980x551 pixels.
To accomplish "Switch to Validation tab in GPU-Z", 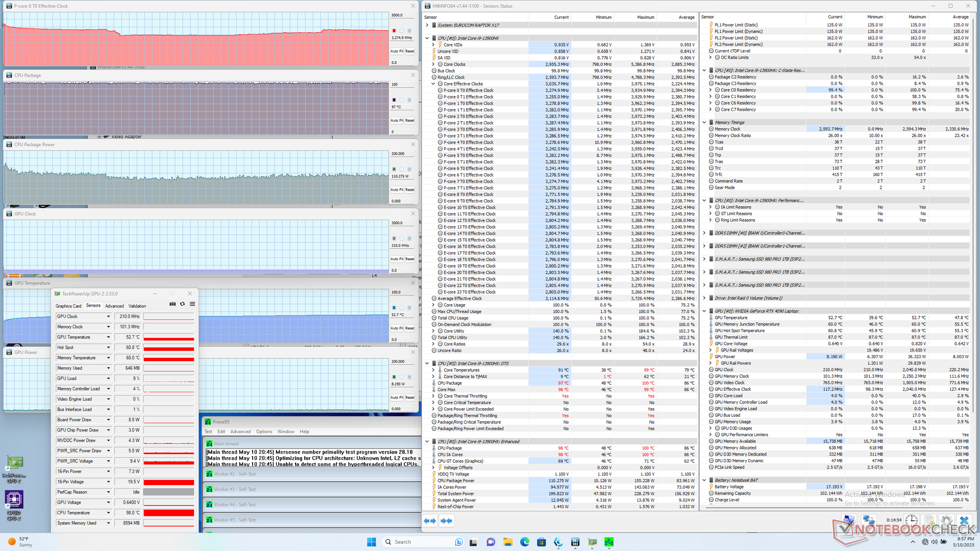I will click(137, 306).
